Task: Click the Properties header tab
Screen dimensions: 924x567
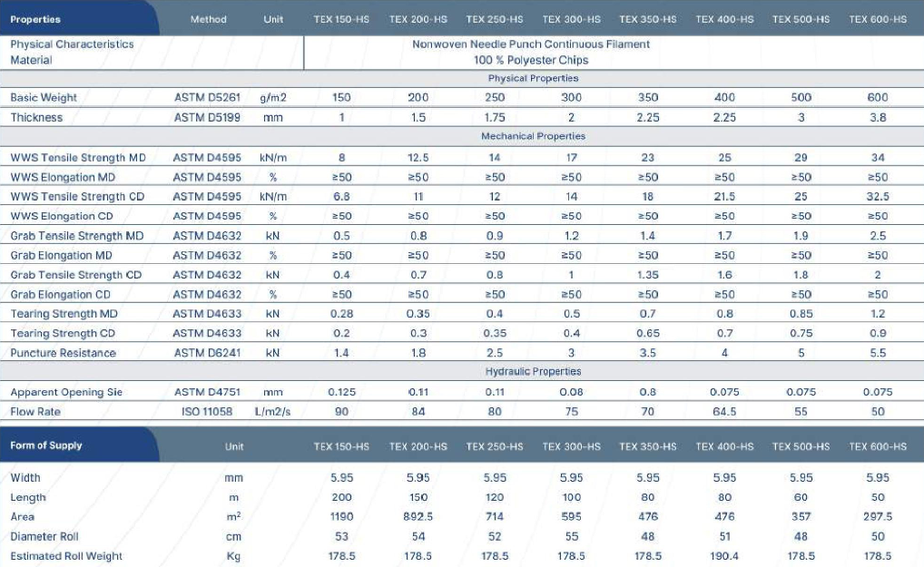Action: (35, 19)
